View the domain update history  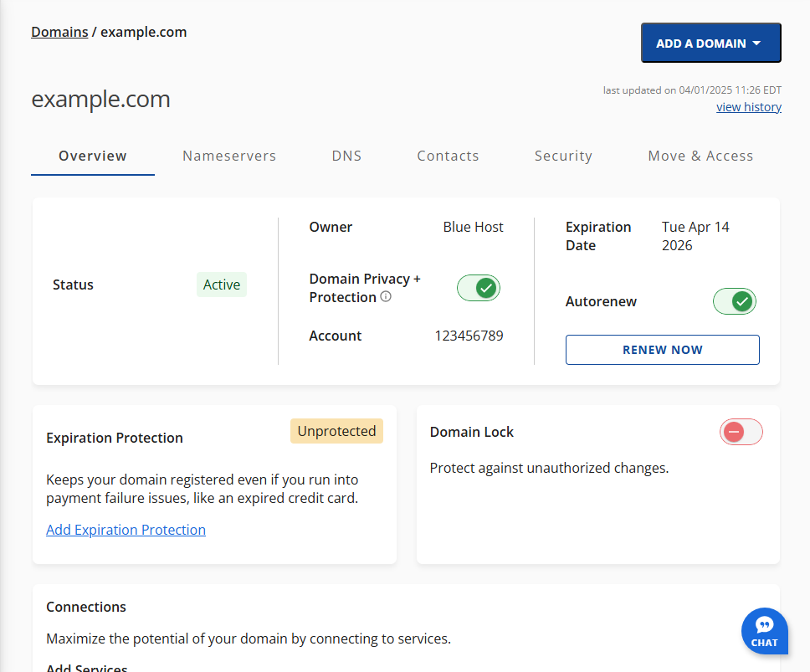coord(748,106)
